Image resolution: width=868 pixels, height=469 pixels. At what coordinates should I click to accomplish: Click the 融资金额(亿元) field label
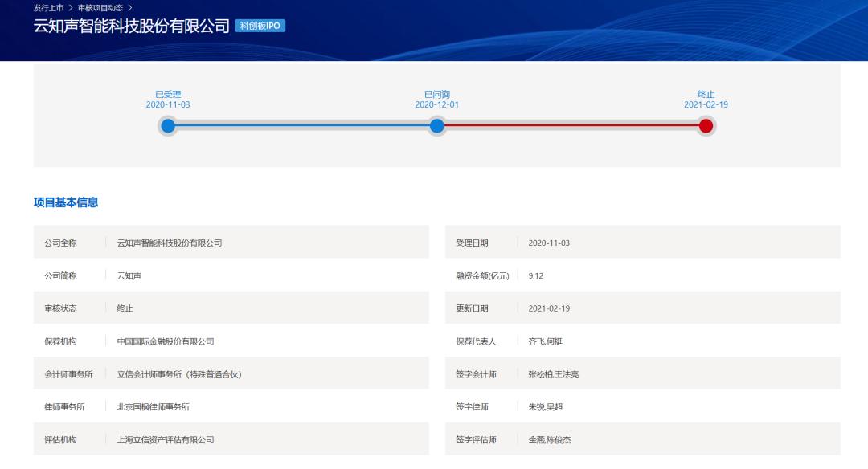click(x=482, y=275)
